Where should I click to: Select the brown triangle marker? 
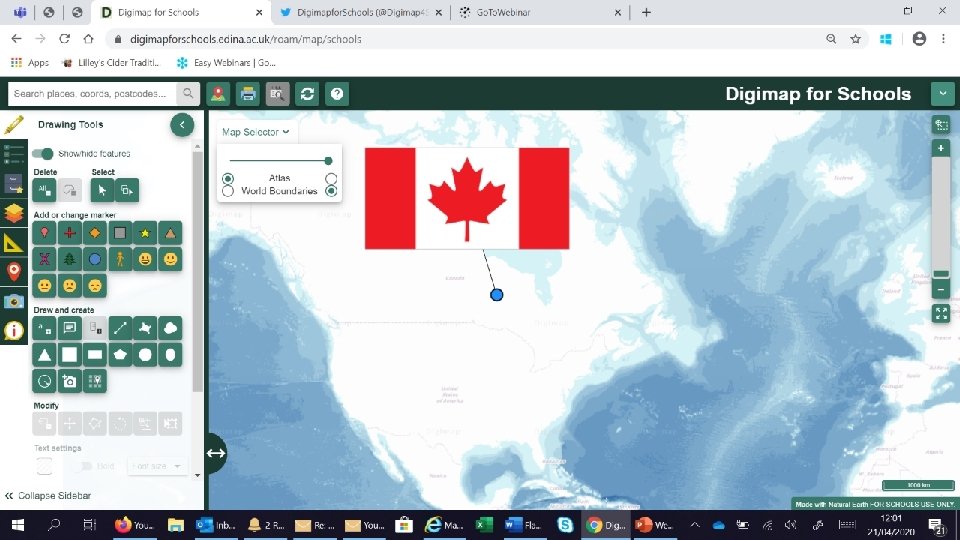170,233
